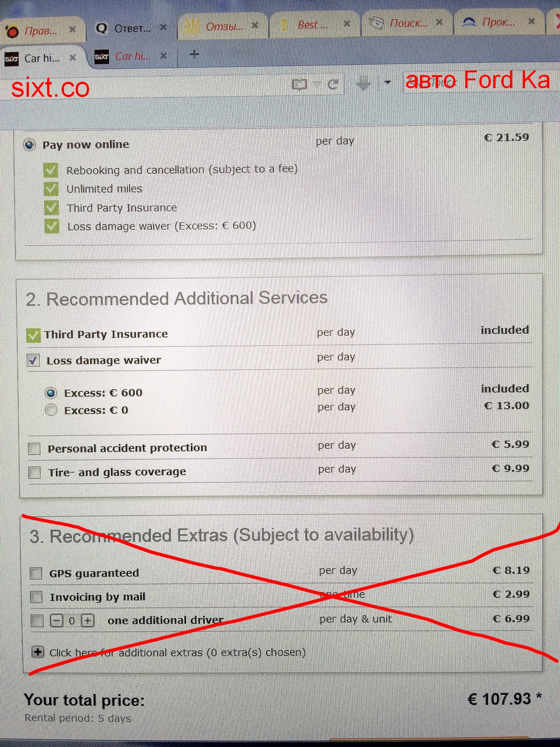Click the Sixt favicon on second Sixt tab
Screen dimensions: 560x747
[102, 57]
